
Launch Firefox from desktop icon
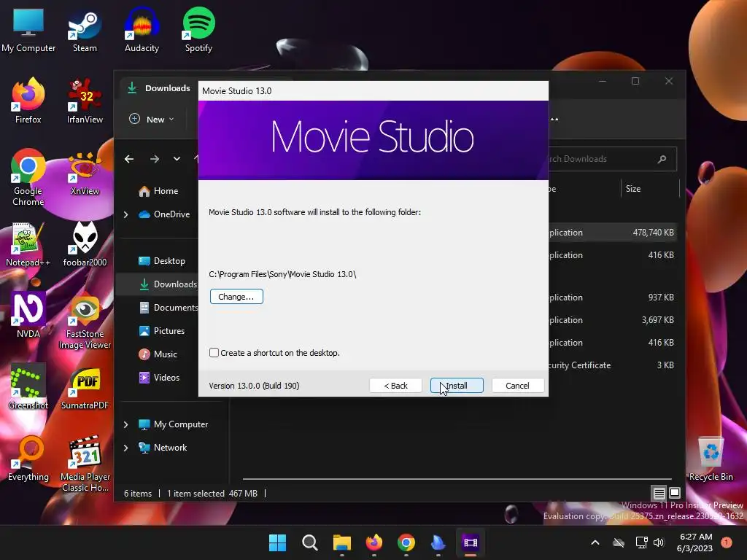[28, 101]
